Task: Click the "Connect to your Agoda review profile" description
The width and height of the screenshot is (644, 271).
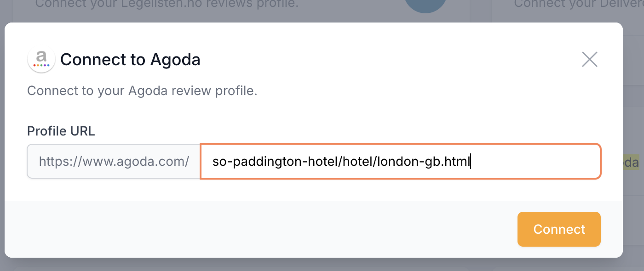Action: (142, 90)
